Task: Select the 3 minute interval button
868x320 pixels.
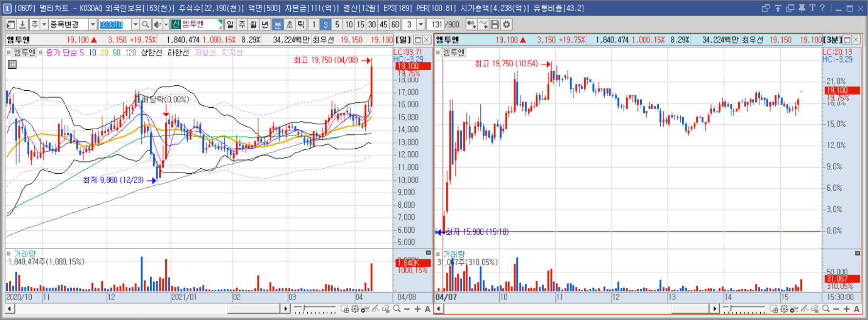Action: coord(326,24)
